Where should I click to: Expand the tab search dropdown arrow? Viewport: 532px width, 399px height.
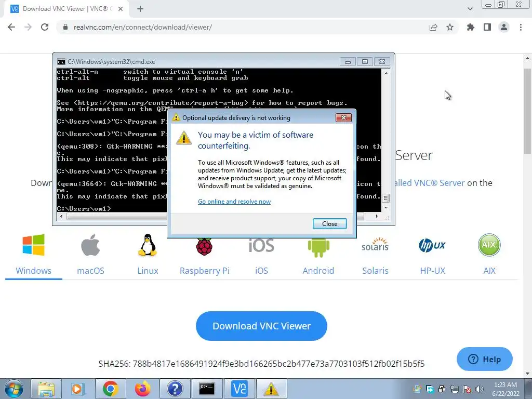pyautogui.click(x=470, y=9)
